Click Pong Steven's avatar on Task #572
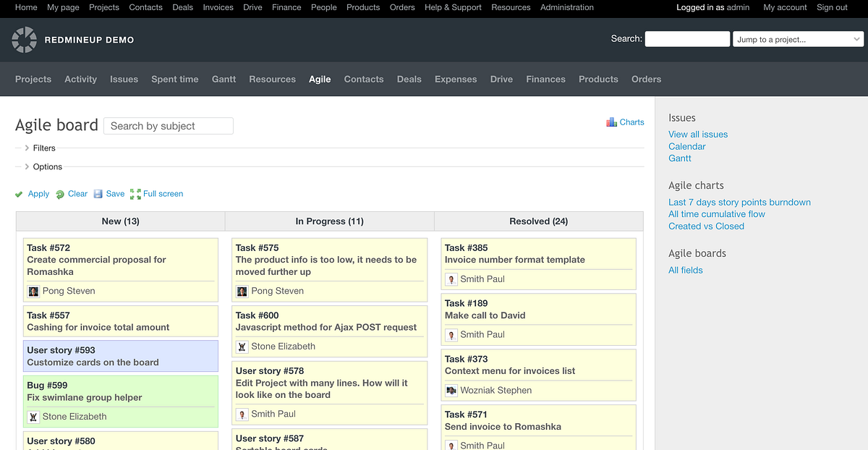 click(x=33, y=291)
